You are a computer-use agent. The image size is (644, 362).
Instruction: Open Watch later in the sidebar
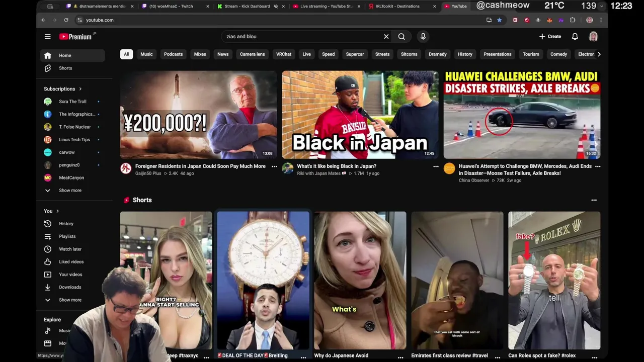72,249
